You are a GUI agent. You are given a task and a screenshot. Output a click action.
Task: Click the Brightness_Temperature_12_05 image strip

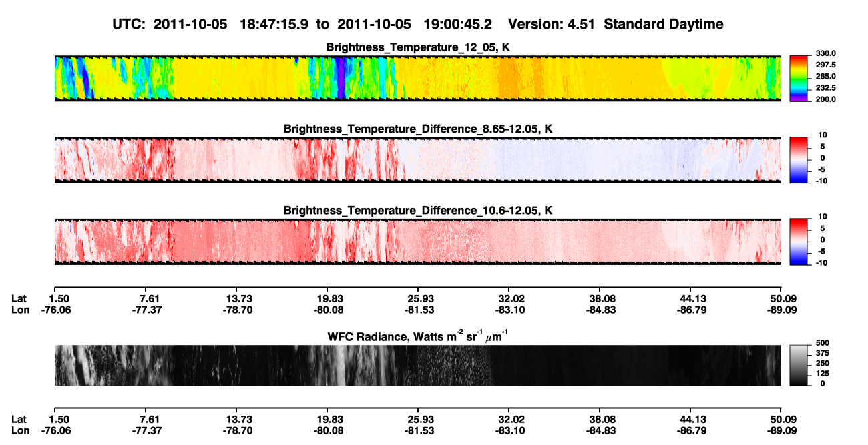(417, 78)
